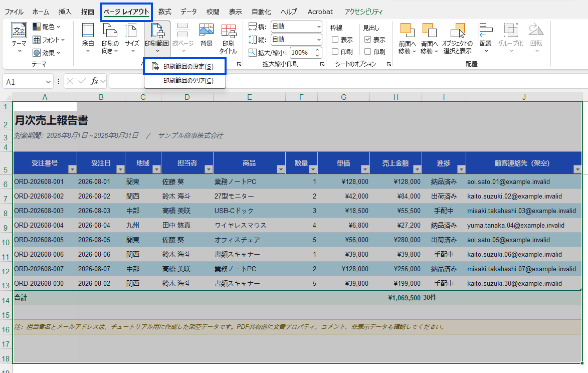Toggle 見出し 表示 checkbox
The width and height of the screenshot is (588, 373).
point(368,40)
